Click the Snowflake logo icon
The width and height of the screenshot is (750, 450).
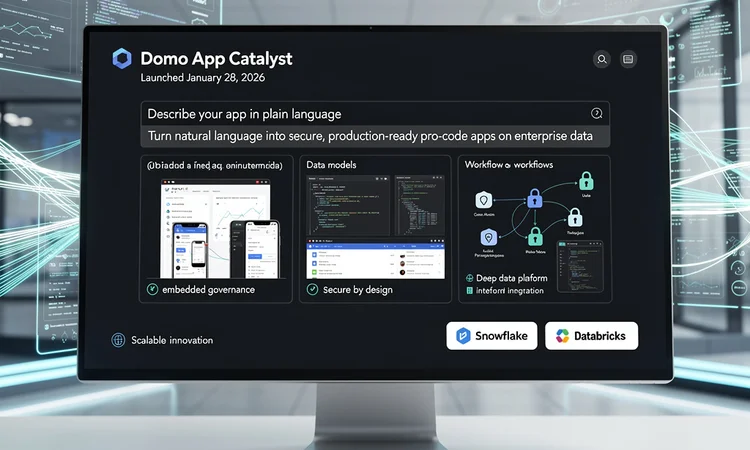[x=463, y=336]
